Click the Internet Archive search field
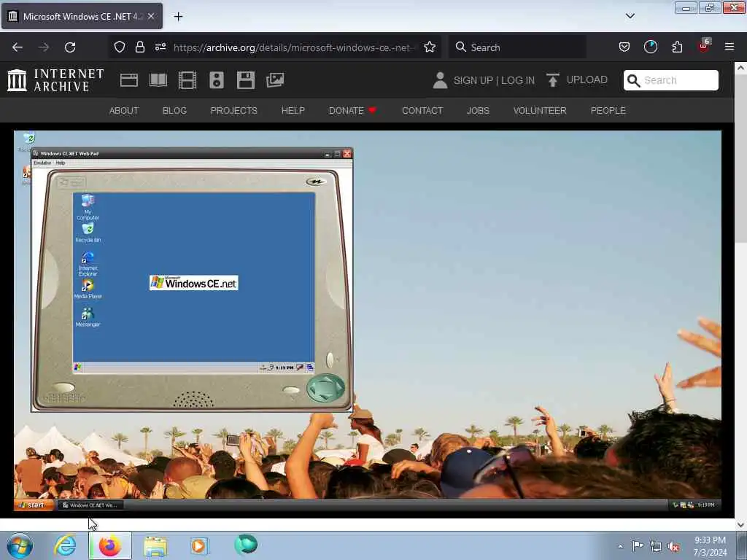The image size is (747, 560). tap(671, 80)
